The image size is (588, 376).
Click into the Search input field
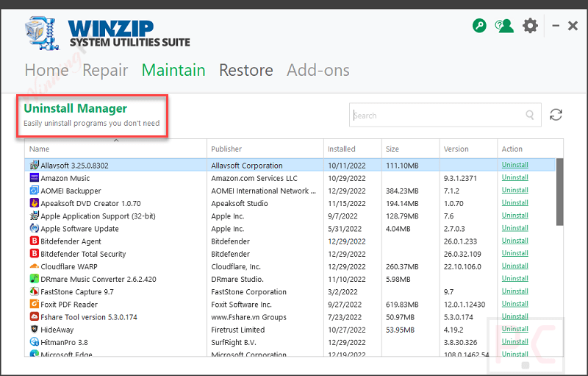pos(437,115)
